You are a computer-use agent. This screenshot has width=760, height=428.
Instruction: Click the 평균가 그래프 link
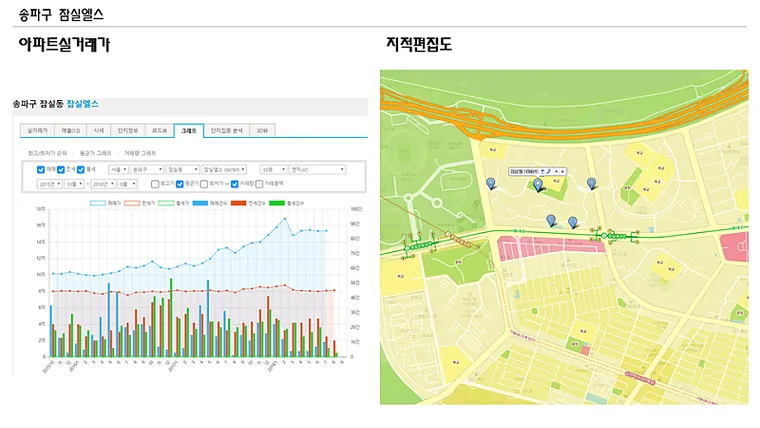(95, 153)
